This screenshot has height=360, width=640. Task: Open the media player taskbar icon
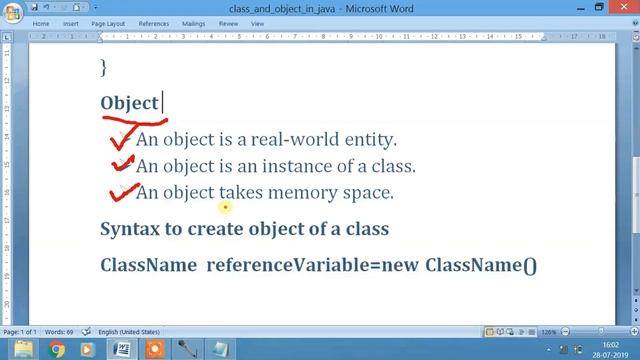87,349
